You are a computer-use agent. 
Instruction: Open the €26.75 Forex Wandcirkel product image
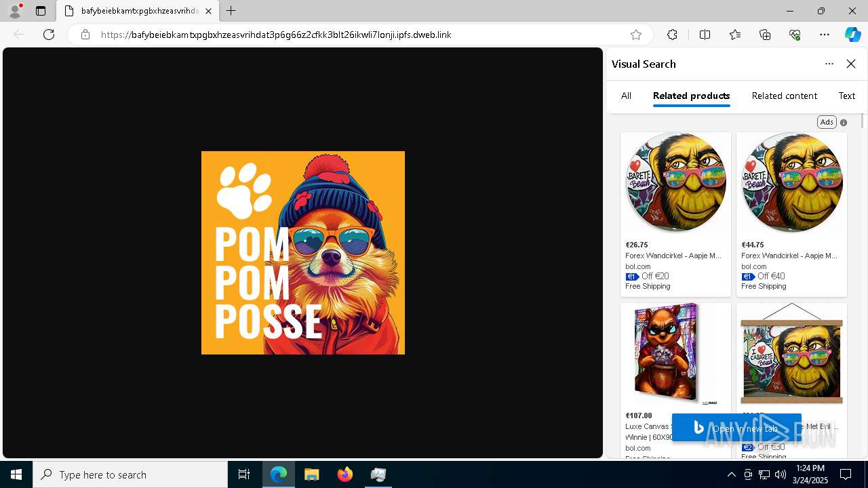[x=675, y=182]
